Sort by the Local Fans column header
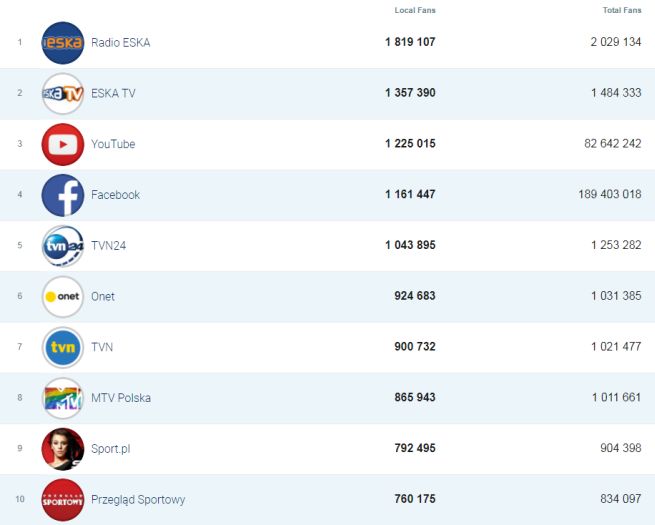 (x=415, y=10)
